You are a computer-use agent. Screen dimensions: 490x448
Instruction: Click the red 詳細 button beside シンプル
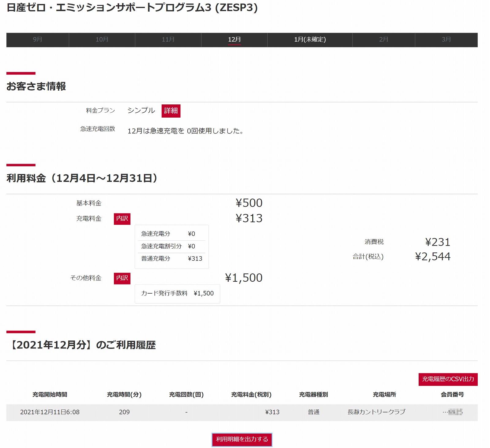pos(171,111)
